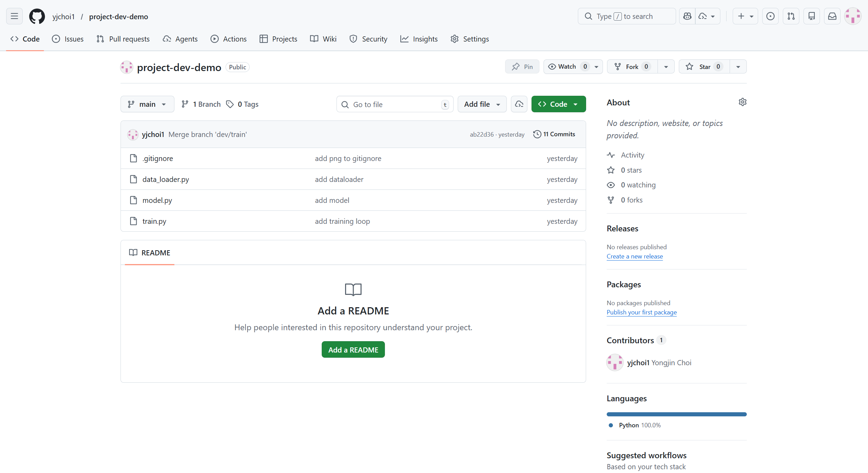Click the Python language bar
The height and width of the screenshot is (473, 868).
[676, 414]
